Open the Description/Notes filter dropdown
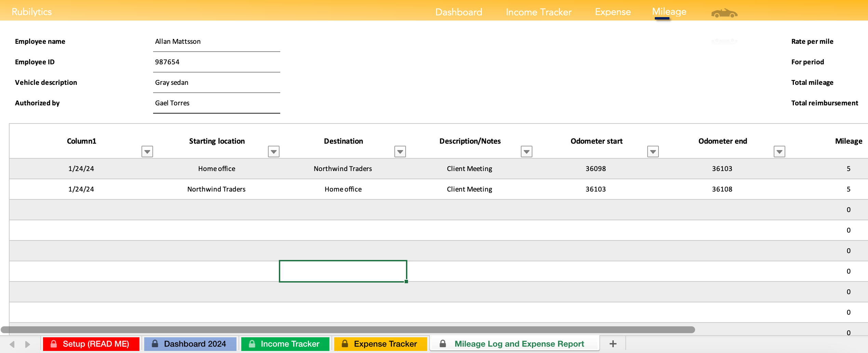This screenshot has height=353, width=868. pos(526,151)
